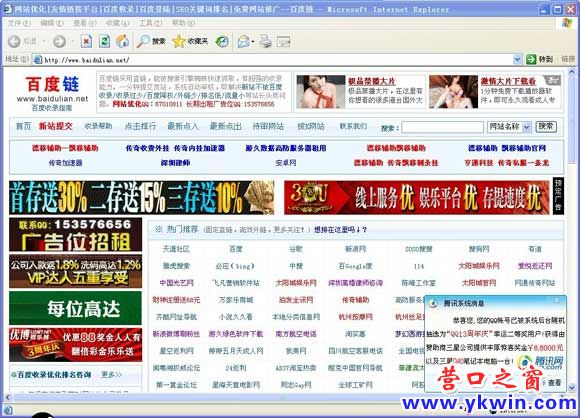
Task: Open the 新浪网 link
Action: 355,249
